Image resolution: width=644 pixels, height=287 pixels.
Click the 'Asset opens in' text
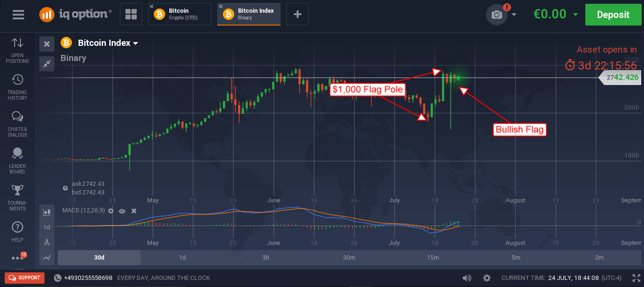(607, 50)
